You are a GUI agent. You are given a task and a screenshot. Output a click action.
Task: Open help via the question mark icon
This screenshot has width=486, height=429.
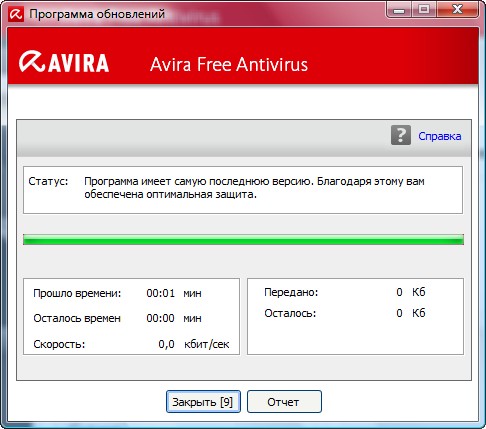tap(401, 135)
